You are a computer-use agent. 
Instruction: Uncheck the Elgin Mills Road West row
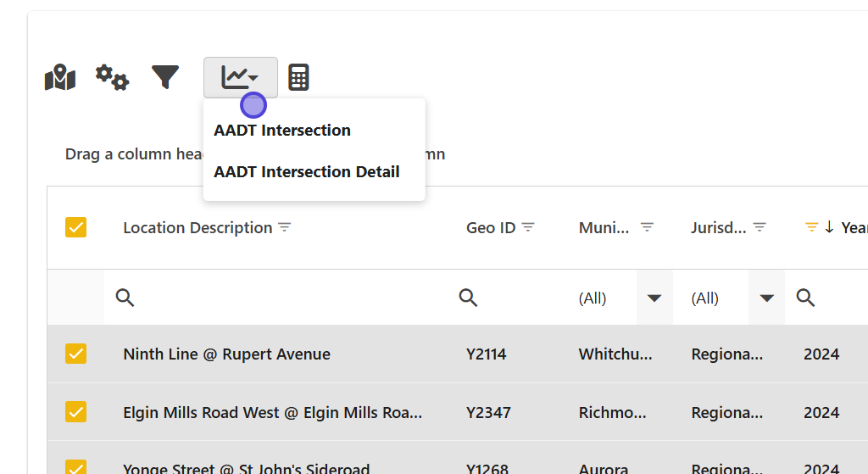76,412
